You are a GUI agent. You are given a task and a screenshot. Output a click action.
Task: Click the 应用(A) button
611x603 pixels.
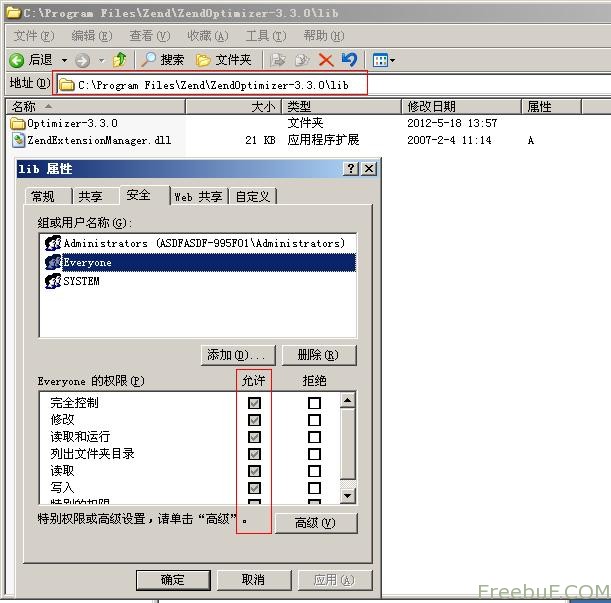335,580
